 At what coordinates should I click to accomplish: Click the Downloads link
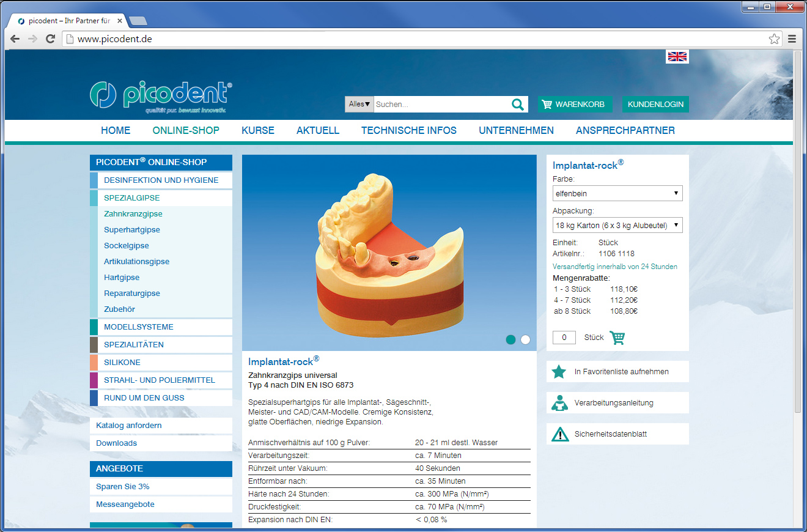(x=117, y=443)
